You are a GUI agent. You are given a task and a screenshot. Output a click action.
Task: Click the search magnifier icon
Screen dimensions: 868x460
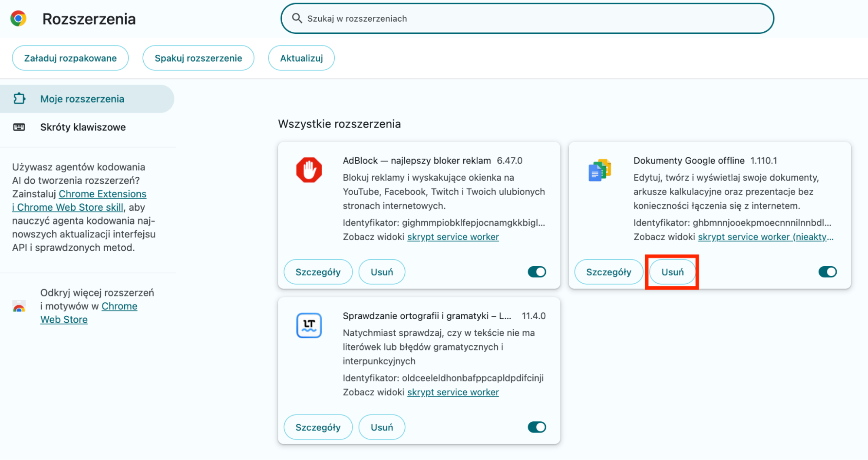[297, 18]
